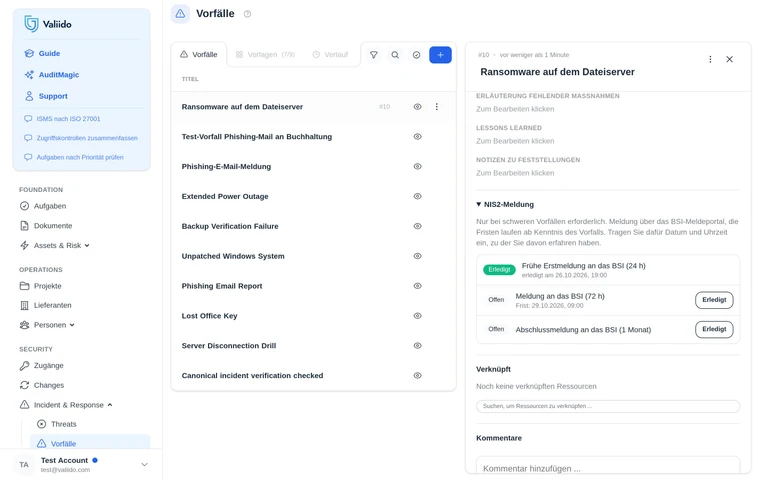Select Vorfälle in sidebar
The image size is (768, 480).
point(90,443)
